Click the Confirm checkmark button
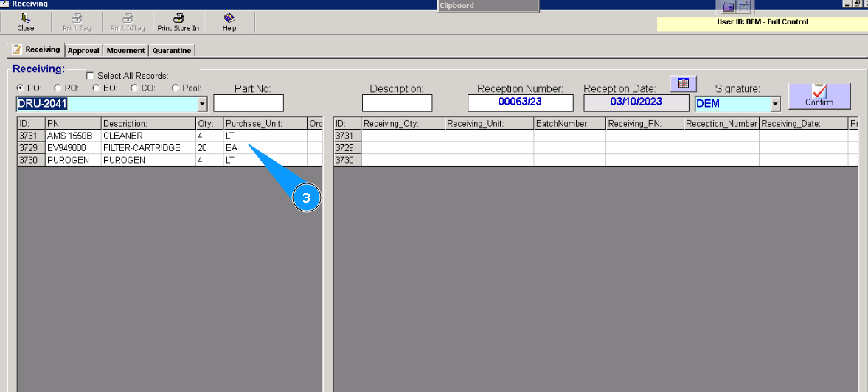The image size is (868, 392). click(x=819, y=96)
